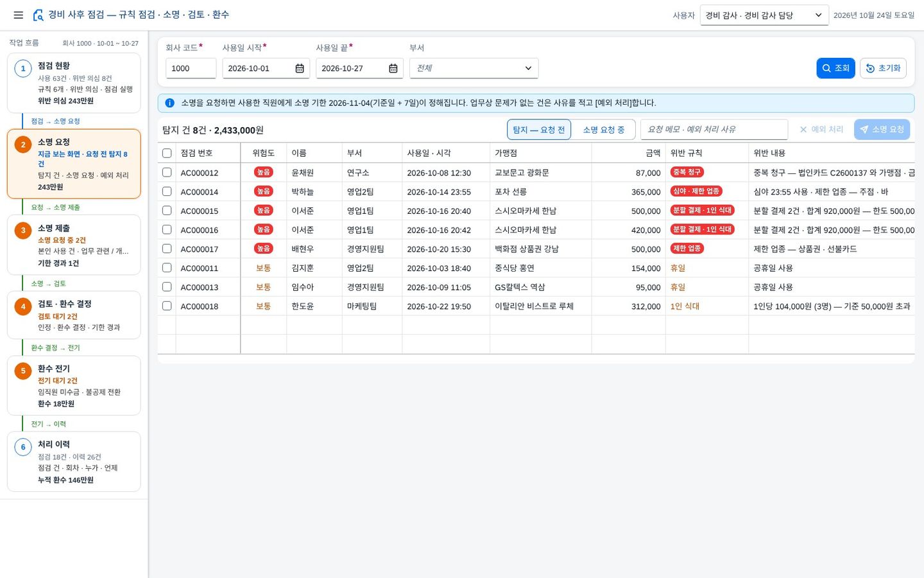Open the 처리 이력 workflow step card
Image resolution: width=924 pixels, height=578 pixels.
[x=74, y=462]
